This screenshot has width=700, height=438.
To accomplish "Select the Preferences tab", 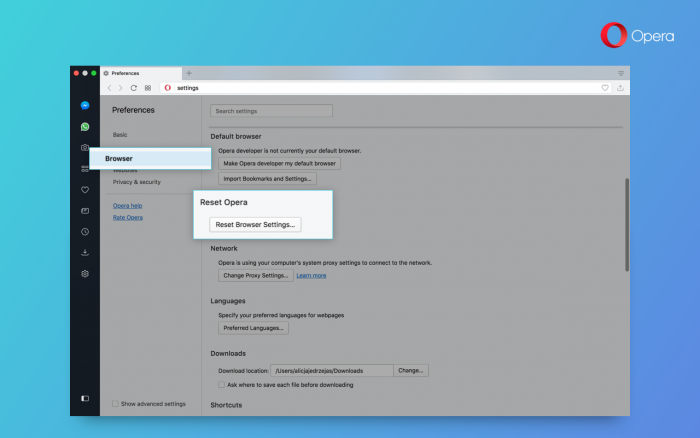I will pyautogui.click(x=141, y=73).
